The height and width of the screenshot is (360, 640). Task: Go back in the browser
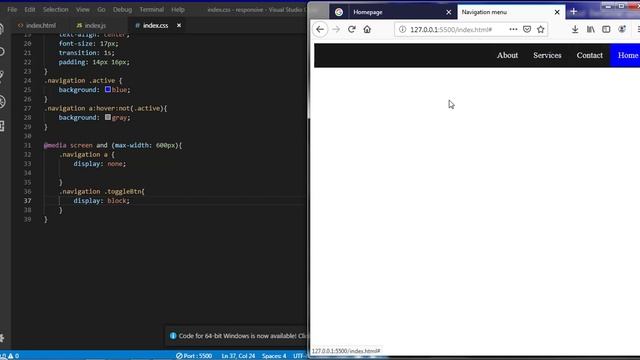[x=320, y=29]
